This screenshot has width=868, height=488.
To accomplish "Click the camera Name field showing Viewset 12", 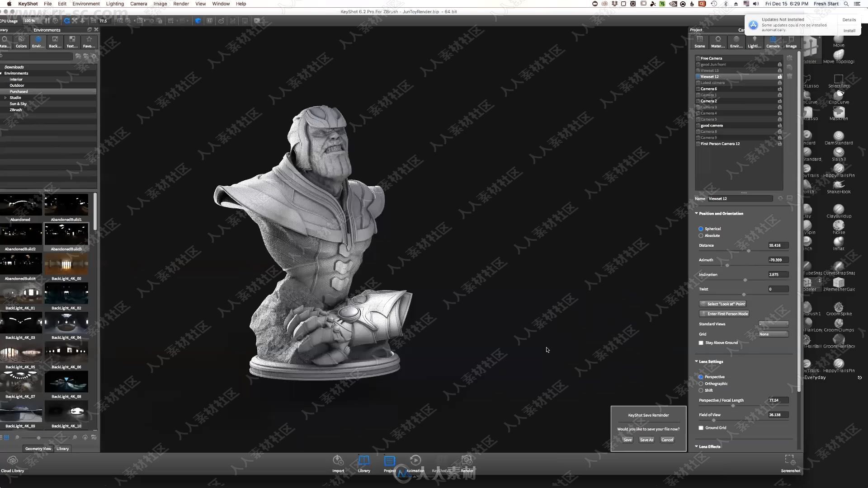I will (x=740, y=199).
